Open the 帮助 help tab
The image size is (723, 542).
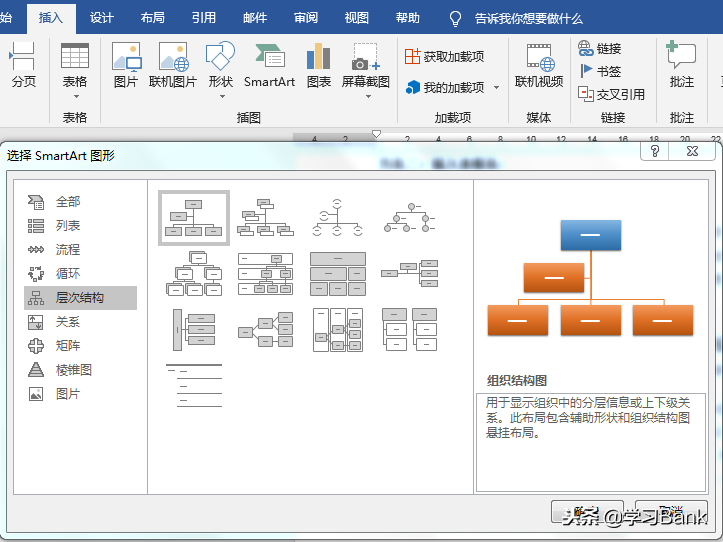(408, 18)
